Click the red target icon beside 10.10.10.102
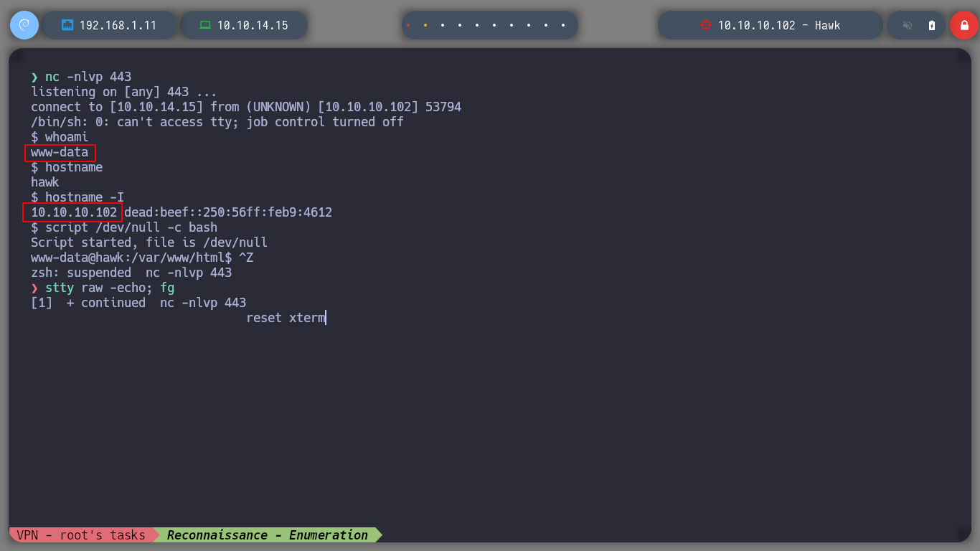980x551 pixels. (705, 25)
